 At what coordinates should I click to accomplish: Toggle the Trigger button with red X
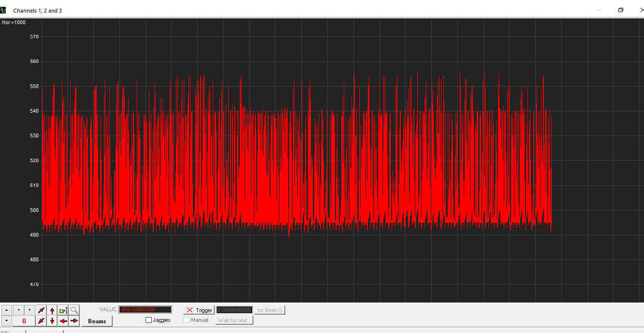click(199, 310)
